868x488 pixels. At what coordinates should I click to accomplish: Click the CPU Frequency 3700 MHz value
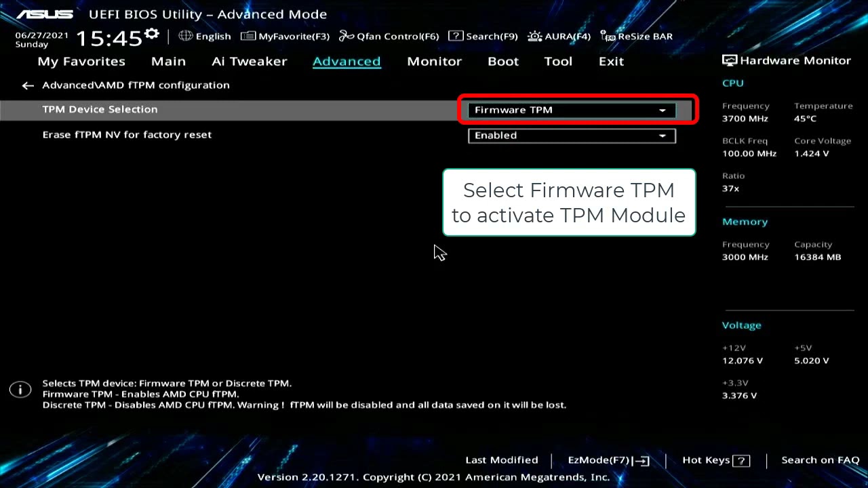pyautogui.click(x=745, y=119)
